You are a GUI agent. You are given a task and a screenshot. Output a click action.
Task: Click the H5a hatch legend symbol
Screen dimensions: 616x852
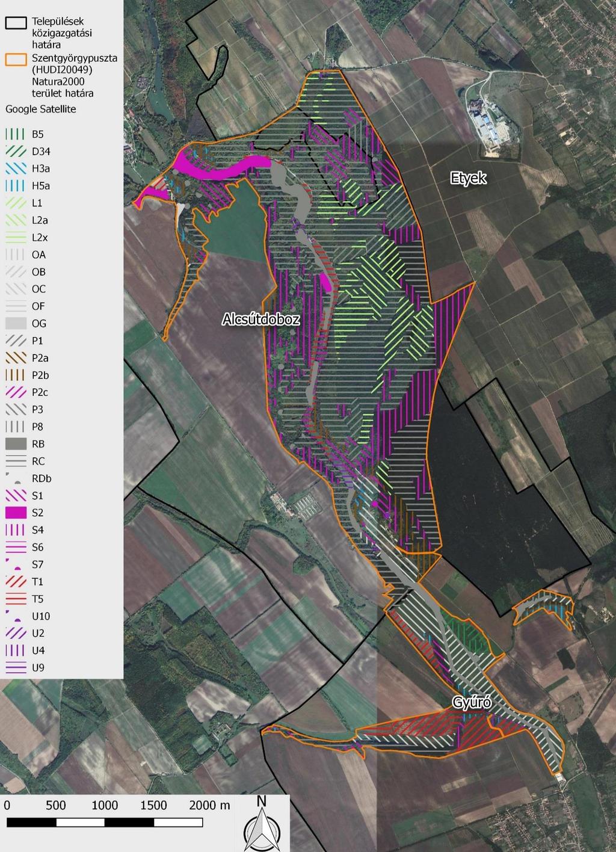[16, 186]
